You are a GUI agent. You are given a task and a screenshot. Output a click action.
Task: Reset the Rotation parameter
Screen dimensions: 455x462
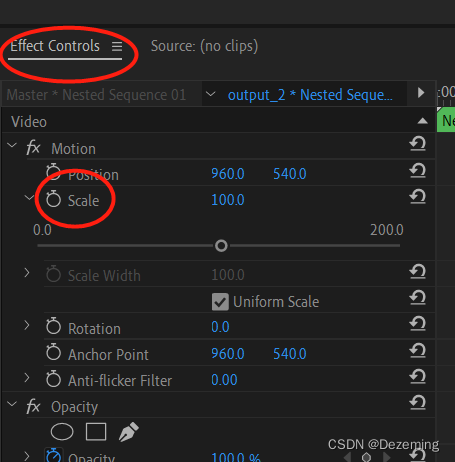click(x=418, y=324)
